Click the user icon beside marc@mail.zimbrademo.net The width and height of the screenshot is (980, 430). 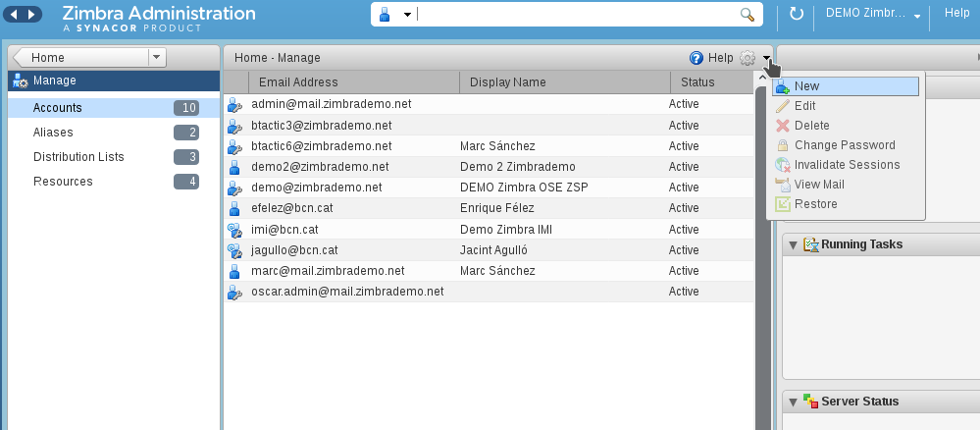pos(234,271)
